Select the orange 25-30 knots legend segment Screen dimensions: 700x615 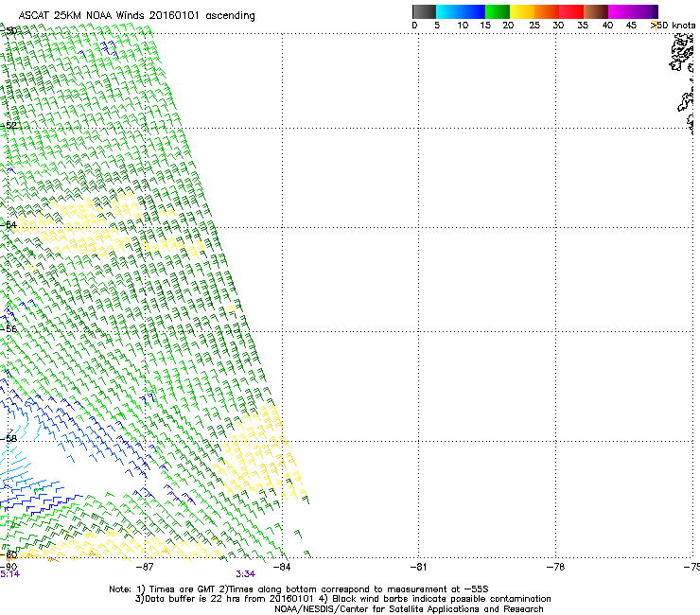click(x=547, y=11)
